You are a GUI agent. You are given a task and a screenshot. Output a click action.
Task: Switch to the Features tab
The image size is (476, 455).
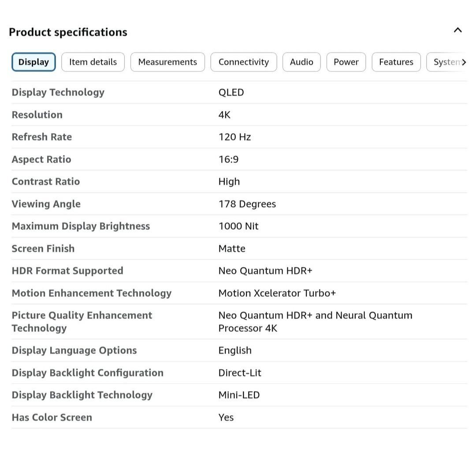[x=396, y=62]
